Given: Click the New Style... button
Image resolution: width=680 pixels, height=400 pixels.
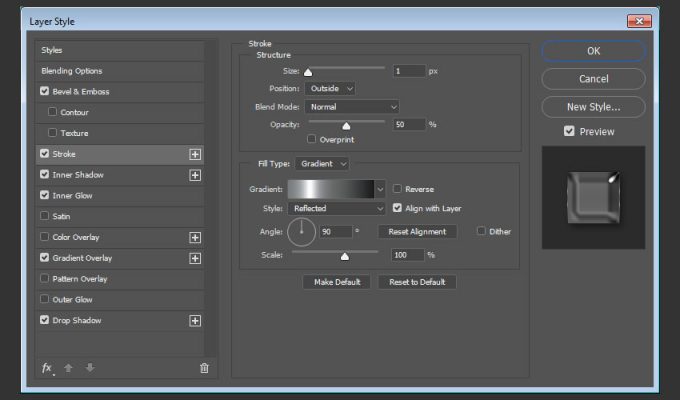Looking at the screenshot, I should tap(593, 107).
